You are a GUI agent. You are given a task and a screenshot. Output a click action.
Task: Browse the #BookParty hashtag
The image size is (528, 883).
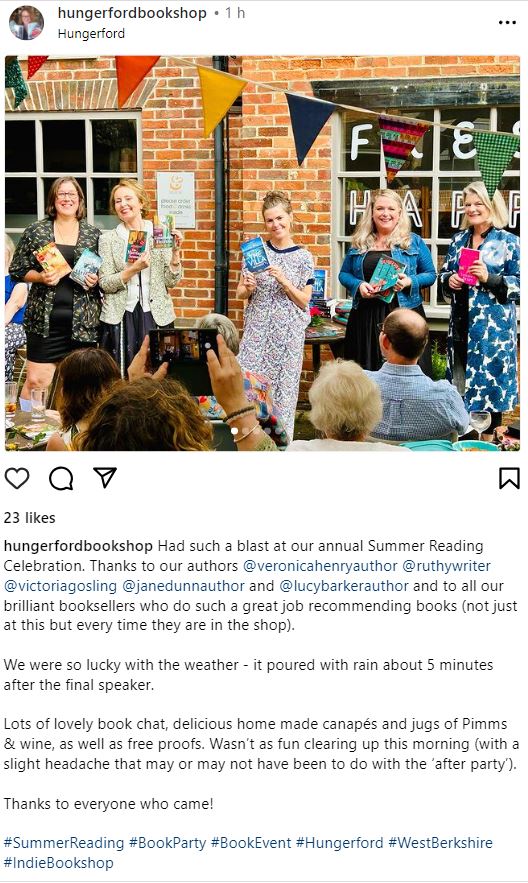167,842
